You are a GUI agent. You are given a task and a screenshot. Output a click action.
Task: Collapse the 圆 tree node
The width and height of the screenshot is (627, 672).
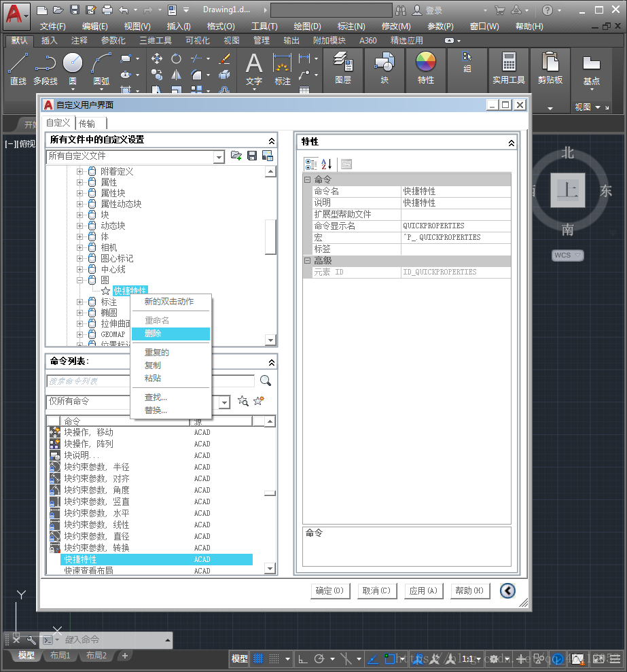79,280
